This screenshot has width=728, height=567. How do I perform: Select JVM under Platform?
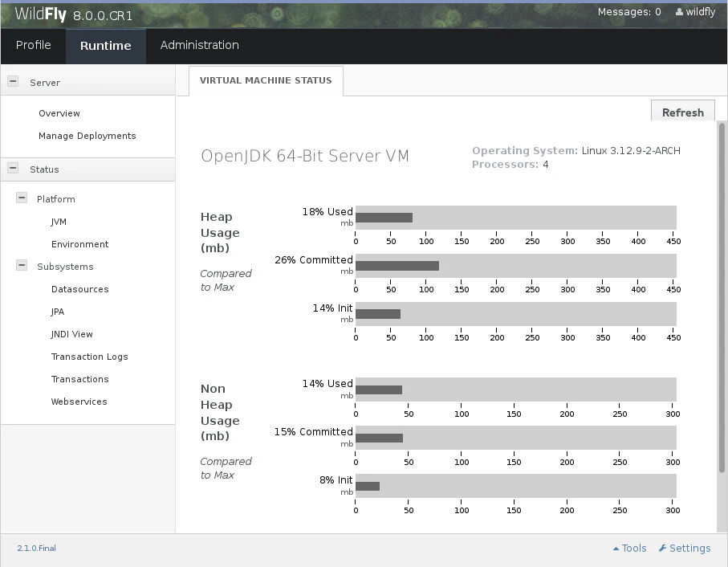coord(59,222)
